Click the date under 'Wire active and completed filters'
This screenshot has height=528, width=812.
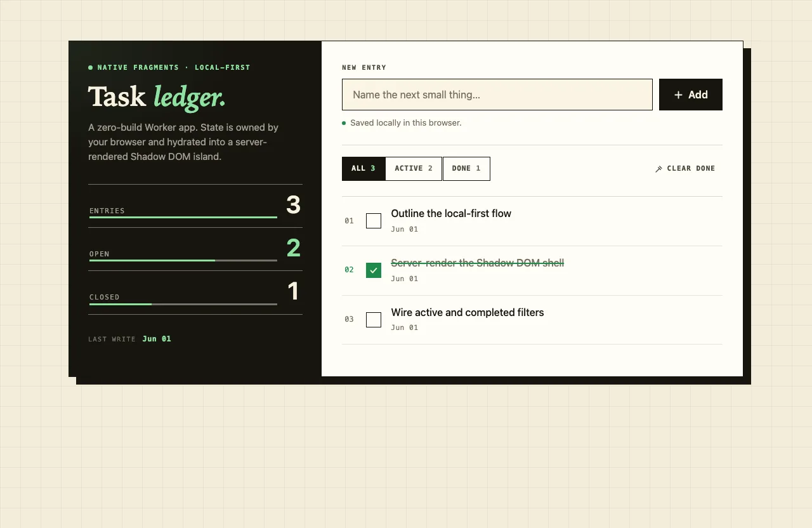pos(405,327)
